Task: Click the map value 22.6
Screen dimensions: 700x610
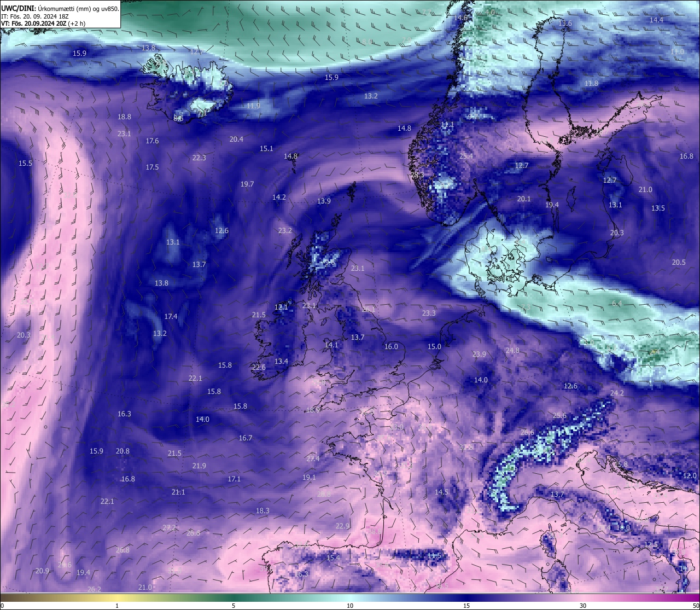Action: pyautogui.click(x=259, y=368)
